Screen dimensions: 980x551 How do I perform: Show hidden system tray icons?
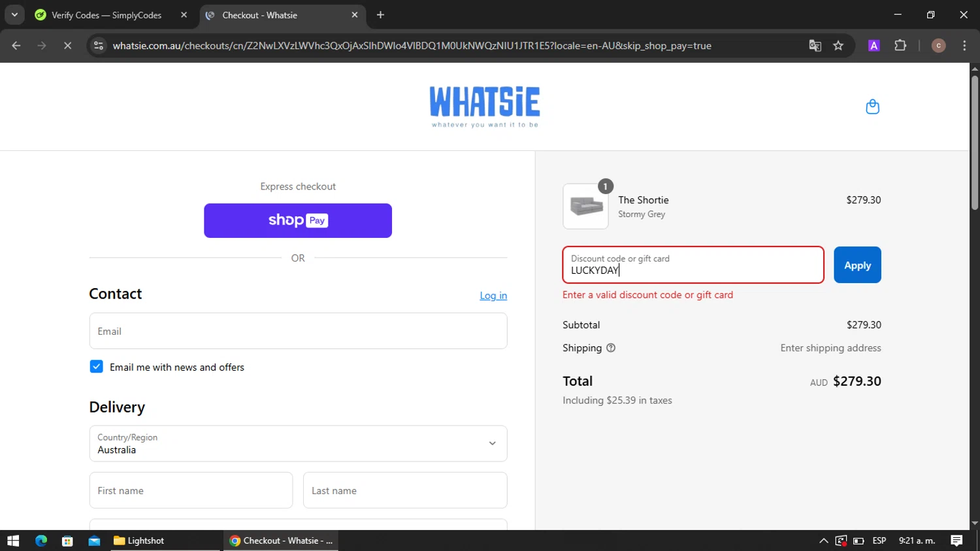tap(823, 541)
